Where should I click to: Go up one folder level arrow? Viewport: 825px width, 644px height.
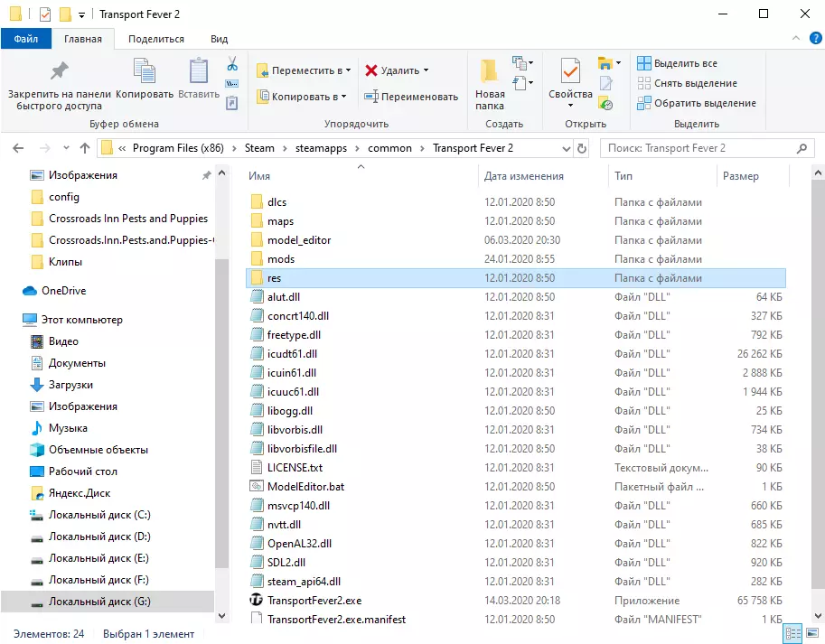click(85, 148)
